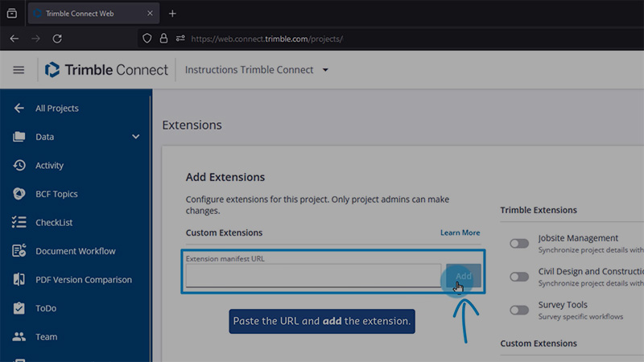Click the padlock site security icon
This screenshot has width=644, height=362.
tap(163, 39)
